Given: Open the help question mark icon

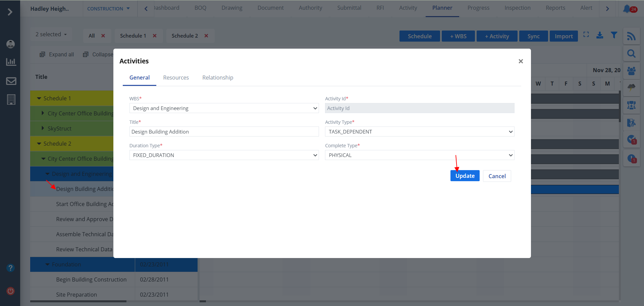Looking at the screenshot, I should point(11,268).
